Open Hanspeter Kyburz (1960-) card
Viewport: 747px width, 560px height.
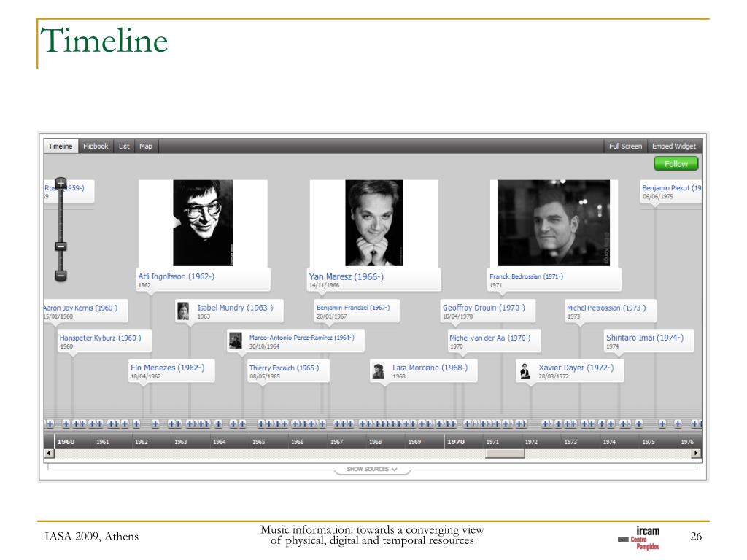(104, 341)
